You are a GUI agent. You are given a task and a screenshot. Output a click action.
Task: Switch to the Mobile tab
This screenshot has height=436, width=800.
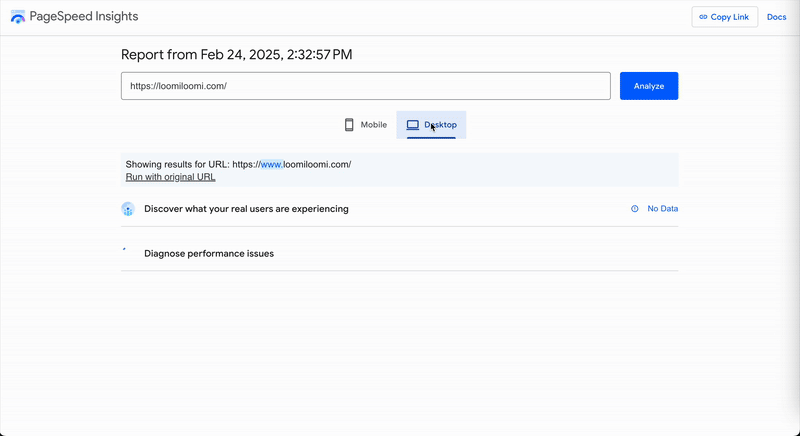coord(365,124)
